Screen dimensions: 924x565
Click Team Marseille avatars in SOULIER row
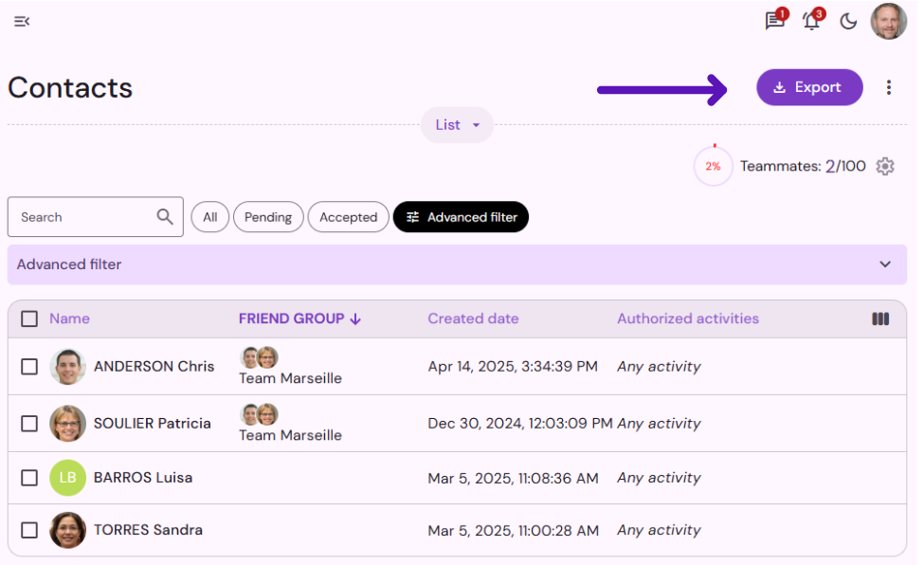point(260,414)
